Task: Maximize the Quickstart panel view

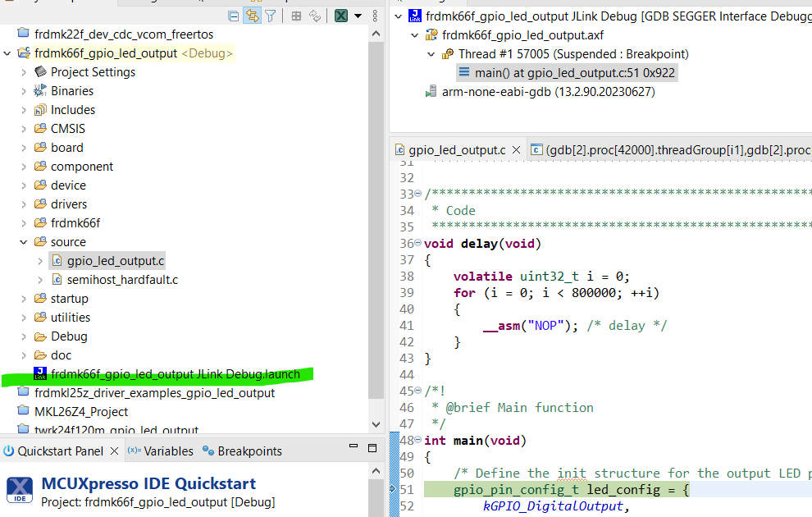Action: (372, 448)
